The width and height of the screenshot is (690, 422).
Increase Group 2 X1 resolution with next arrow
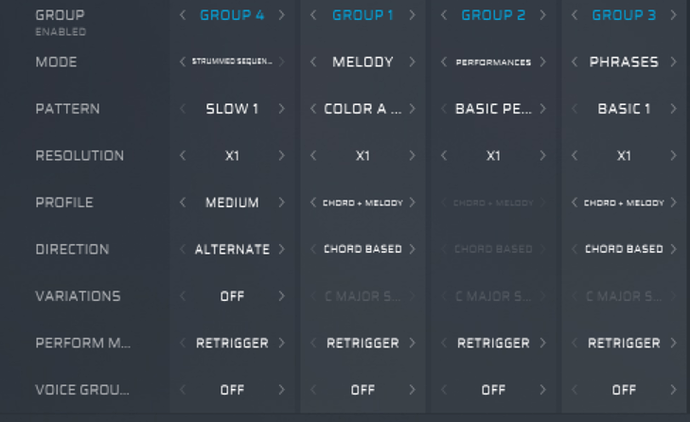(543, 156)
